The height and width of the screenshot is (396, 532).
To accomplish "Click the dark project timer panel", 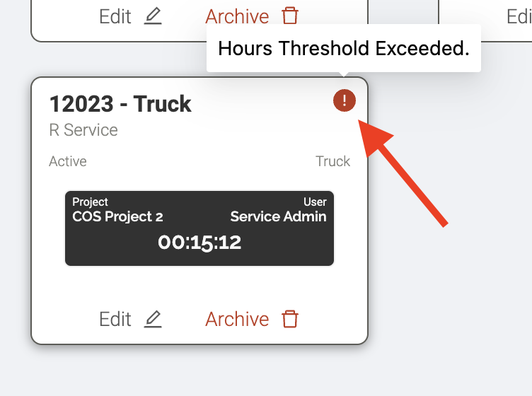I will tap(199, 228).
